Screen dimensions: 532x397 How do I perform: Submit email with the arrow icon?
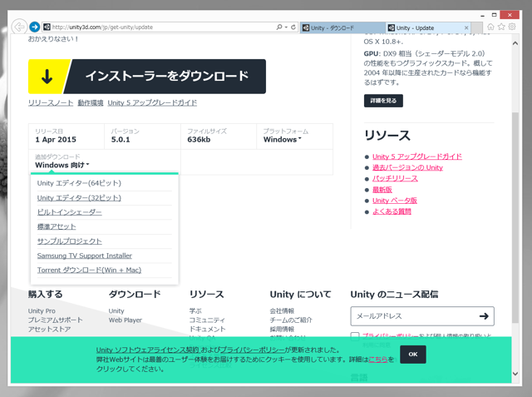click(484, 316)
